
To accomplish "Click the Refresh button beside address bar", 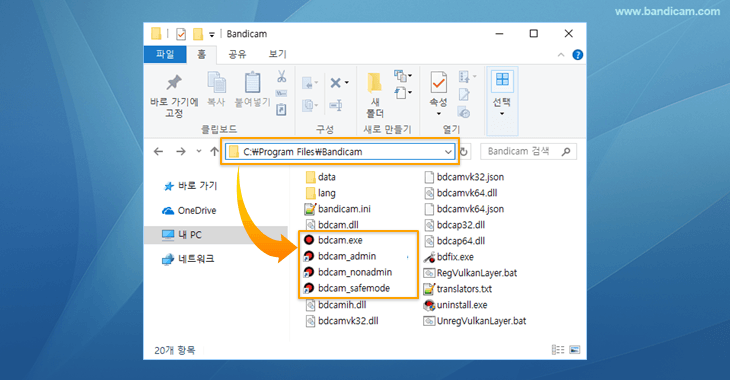I will click(464, 152).
